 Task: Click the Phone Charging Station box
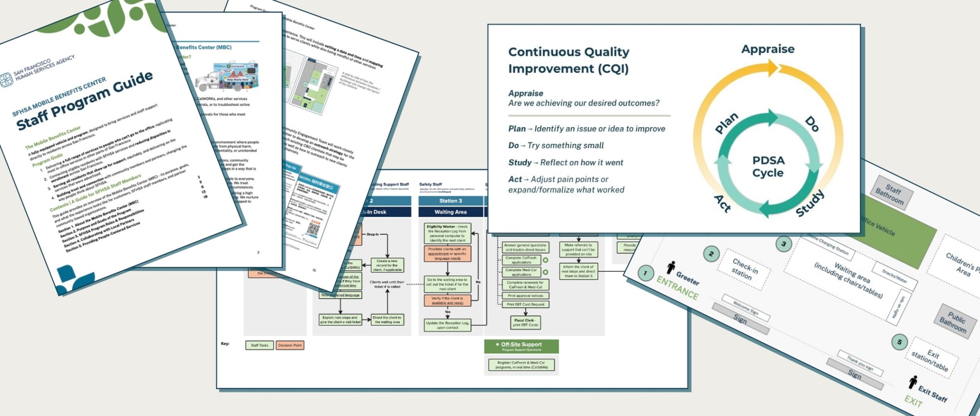[827, 247]
